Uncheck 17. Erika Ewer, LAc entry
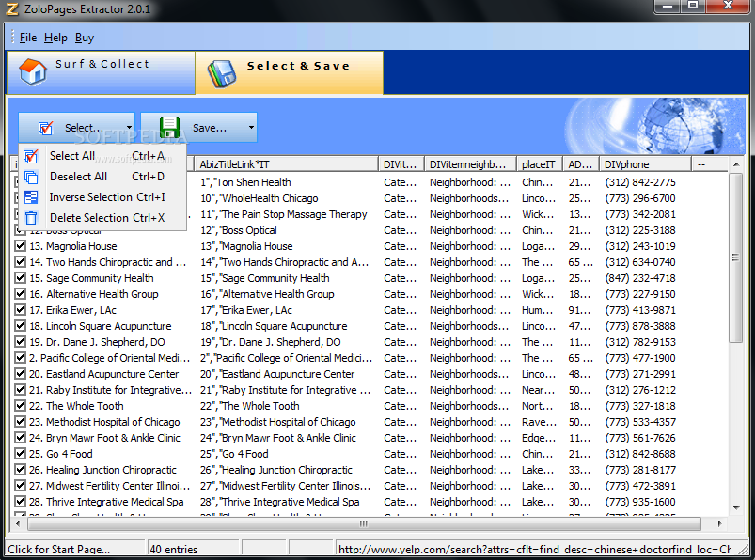 point(20,309)
